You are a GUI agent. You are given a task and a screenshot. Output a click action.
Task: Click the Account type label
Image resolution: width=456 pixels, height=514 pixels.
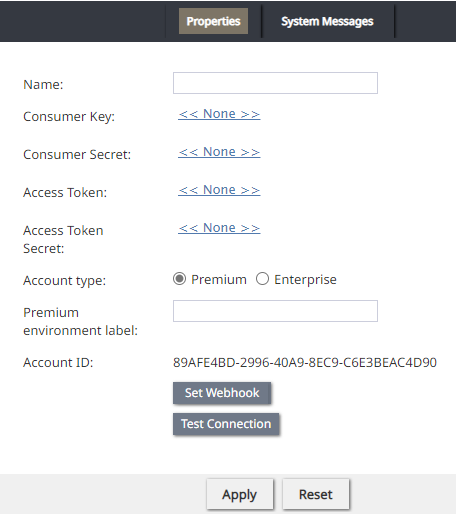coord(64,281)
